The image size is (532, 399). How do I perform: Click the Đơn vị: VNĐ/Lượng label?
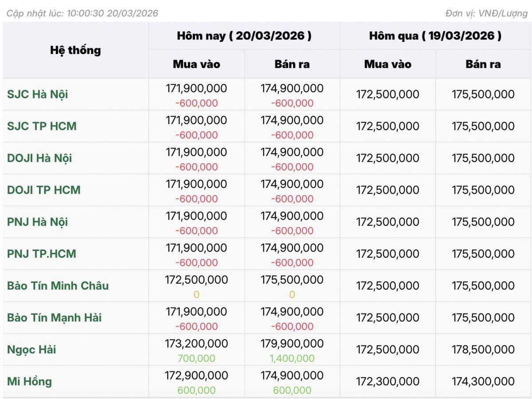486,13
